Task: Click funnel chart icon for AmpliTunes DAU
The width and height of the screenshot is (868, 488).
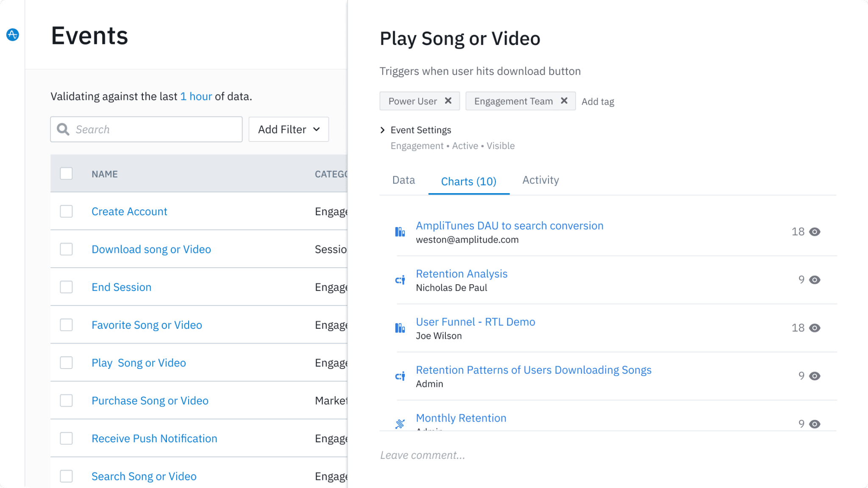Action: [x=400, y=232]
